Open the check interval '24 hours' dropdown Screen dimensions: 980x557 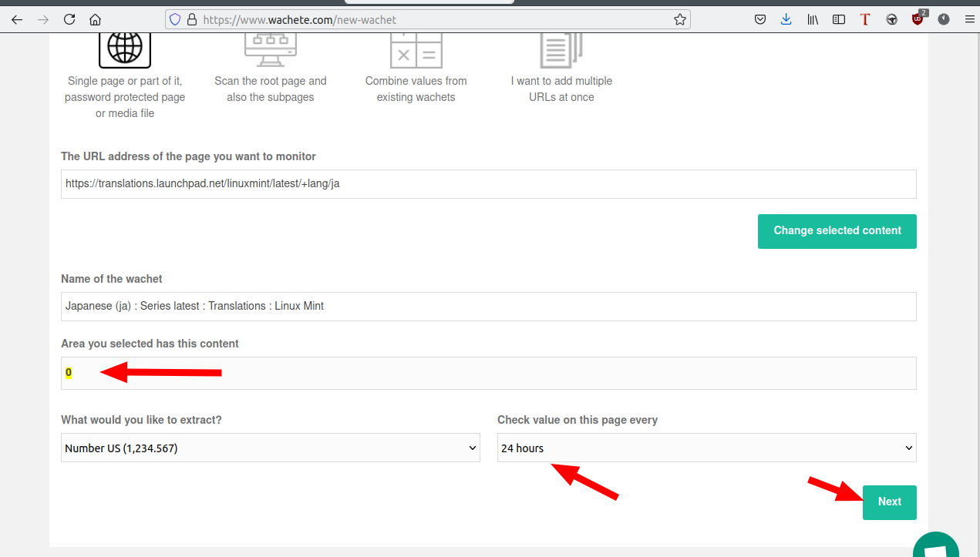[x=707, y=448]
